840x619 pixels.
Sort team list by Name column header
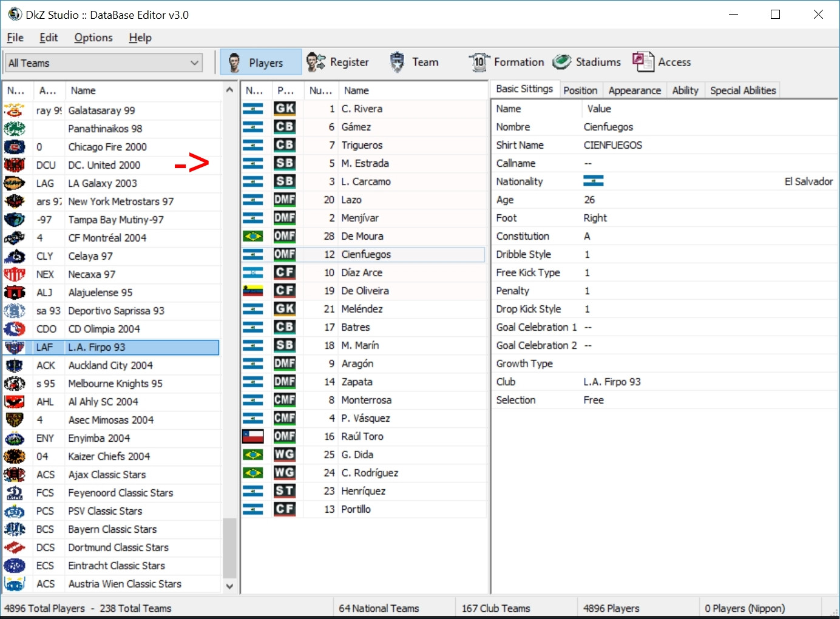coord(143,90)
